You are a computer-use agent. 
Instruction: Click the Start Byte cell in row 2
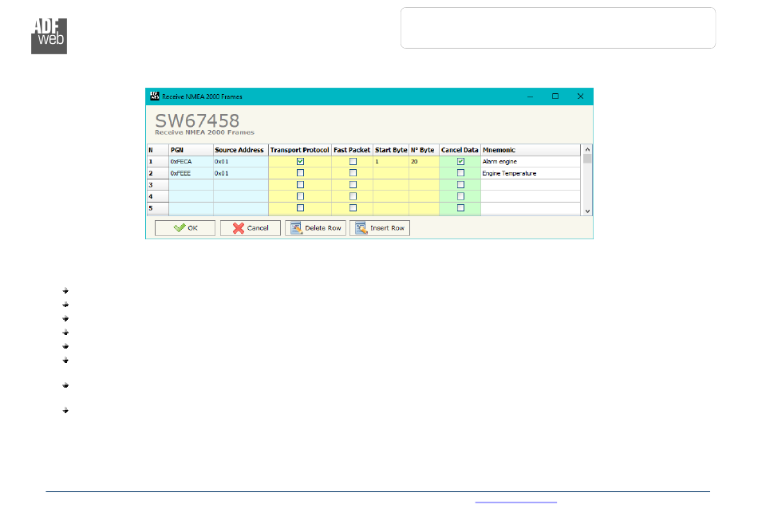tap(391, 173)
